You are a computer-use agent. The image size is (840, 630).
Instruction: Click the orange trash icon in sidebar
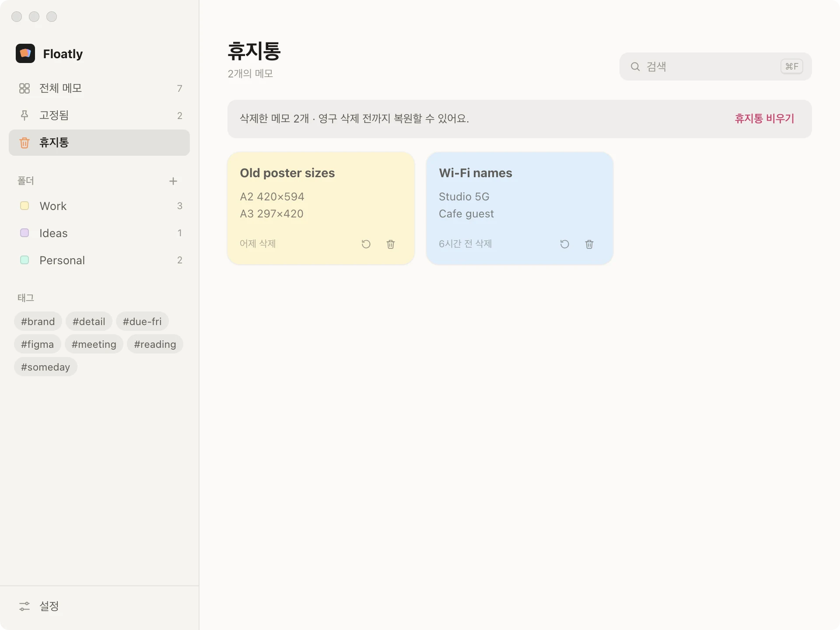point(24,143)
